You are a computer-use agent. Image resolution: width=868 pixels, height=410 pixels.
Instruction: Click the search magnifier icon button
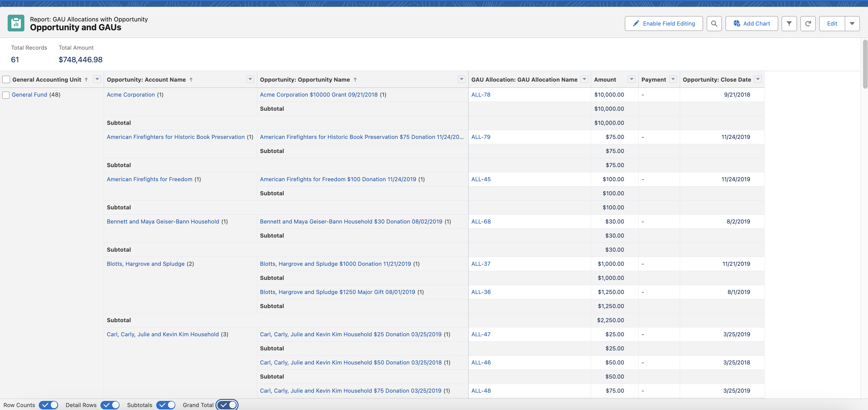coord(714,23)
